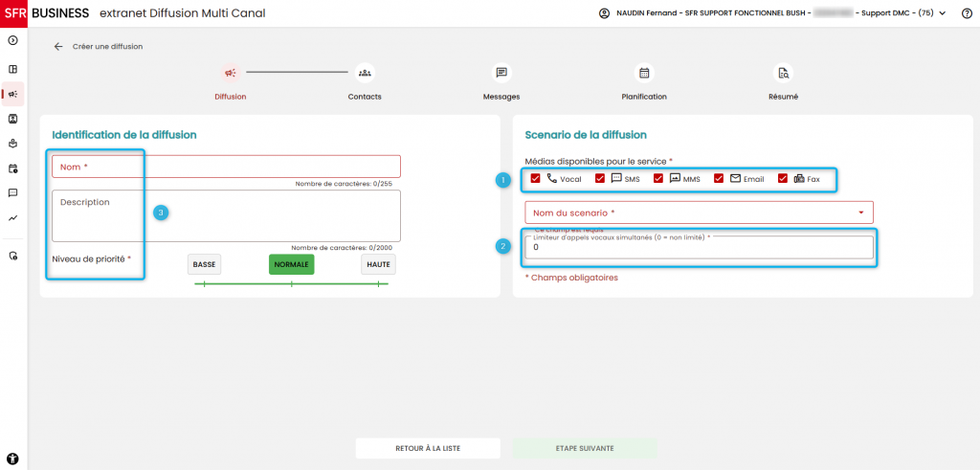The height and width of the screenshot is (470, 980).
Task: Open the chat bubble icon in sidebar
Action: pos(12,193)
